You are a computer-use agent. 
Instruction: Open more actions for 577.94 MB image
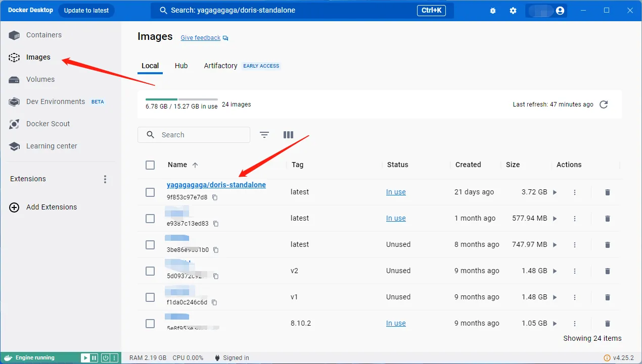(x=575, y=219)
